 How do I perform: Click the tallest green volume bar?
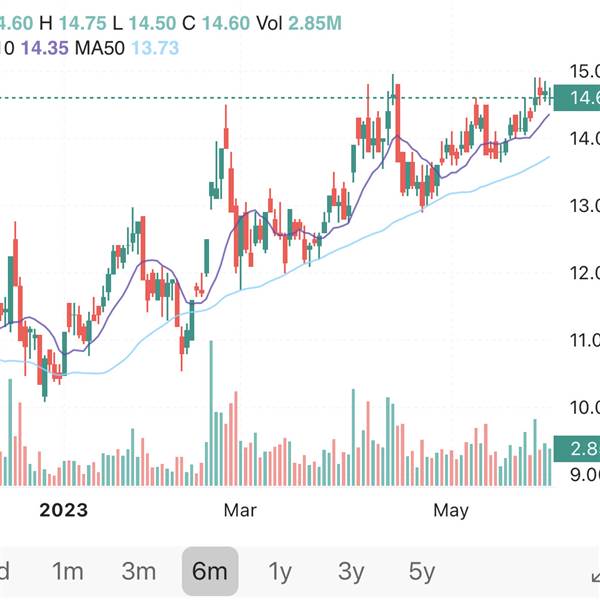[x=211, y=413]
